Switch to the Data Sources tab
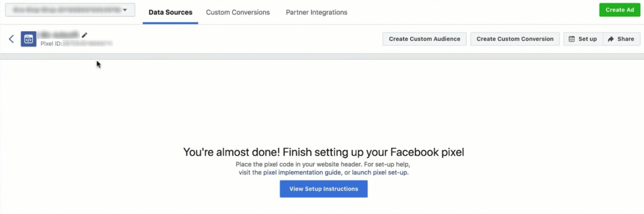This screenshot has height=214, width=644. [x=170, y=12]
